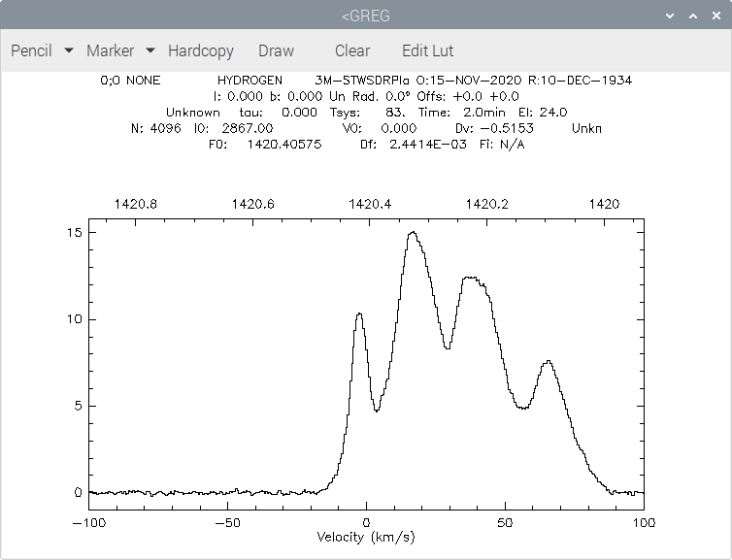Click the tallest spectrum peak near 15
This screenshot has width=732, height=560.
413,232
